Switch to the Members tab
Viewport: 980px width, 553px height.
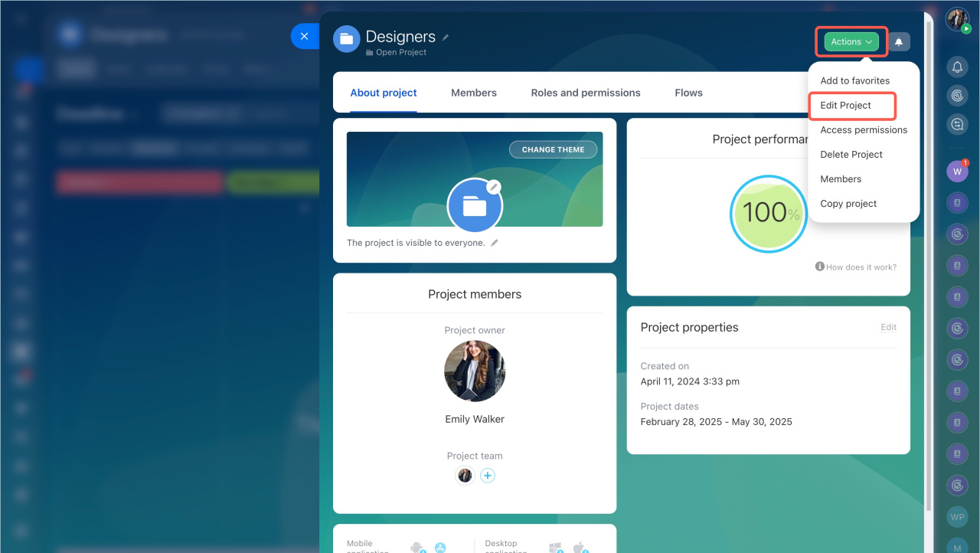pos(473,93)
